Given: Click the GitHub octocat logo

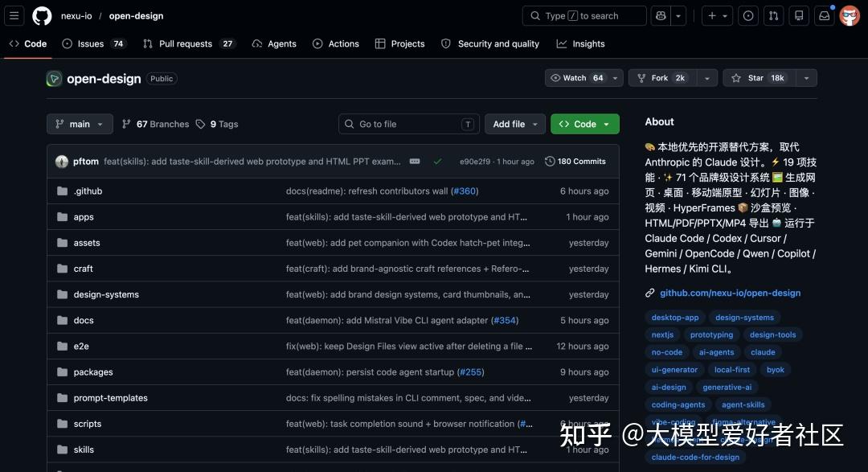Looking at the screenshot, I should [42, 15].
